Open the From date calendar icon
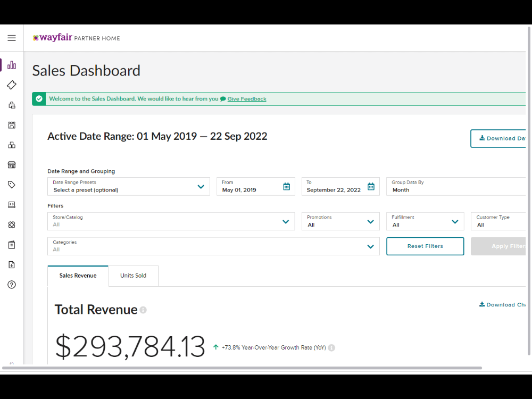Screen dimensions: 532x399 tap(287, 186)
